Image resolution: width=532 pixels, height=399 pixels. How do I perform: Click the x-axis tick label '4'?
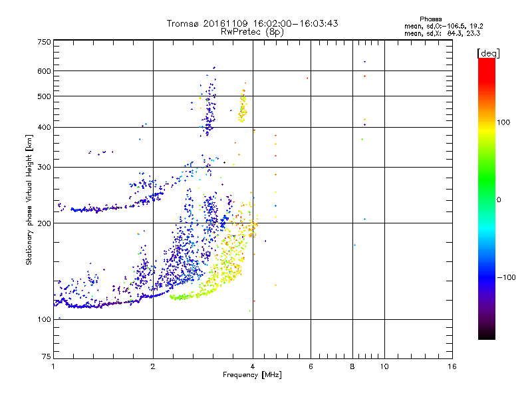pos(253,366)
